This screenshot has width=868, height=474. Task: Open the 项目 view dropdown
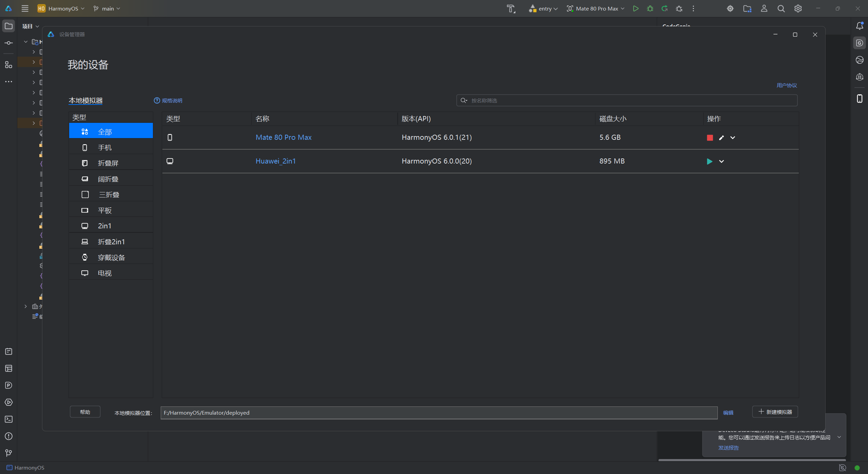(31, 26)
